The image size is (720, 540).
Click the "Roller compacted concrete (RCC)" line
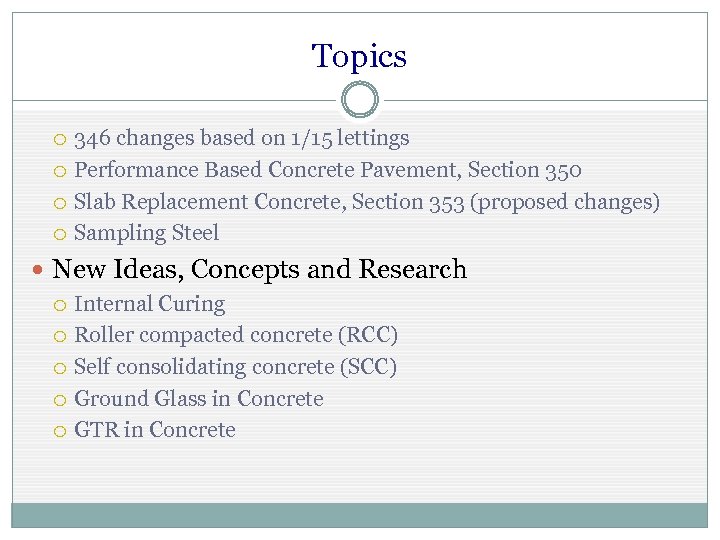(x=236, y=335)
